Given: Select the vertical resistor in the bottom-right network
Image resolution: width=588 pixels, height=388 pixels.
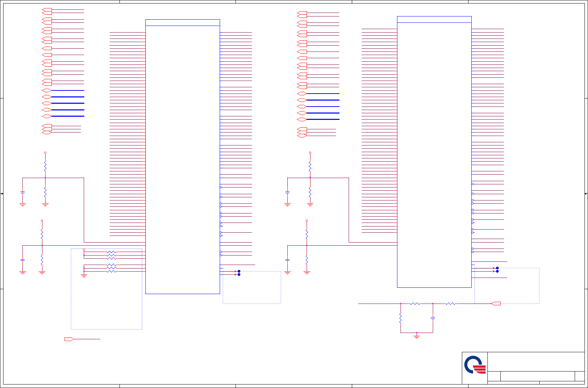Looking at the screenshot, I should [401, 318].
